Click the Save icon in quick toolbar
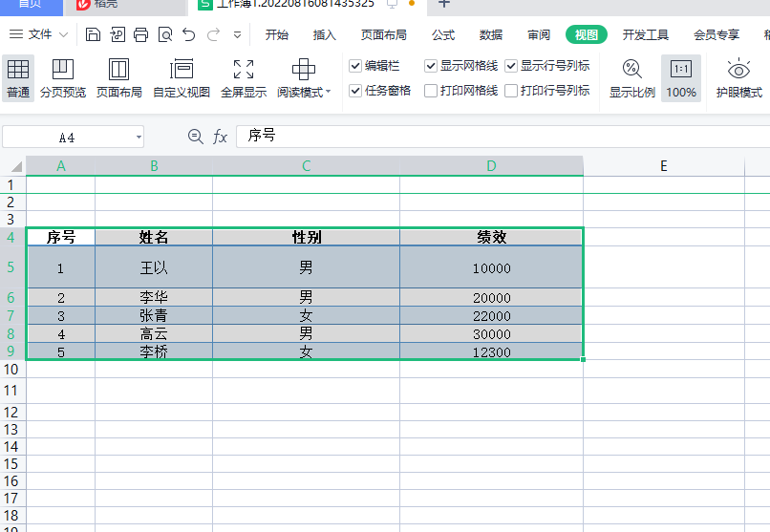The image size is (770, 532). (x=93, y=34)
